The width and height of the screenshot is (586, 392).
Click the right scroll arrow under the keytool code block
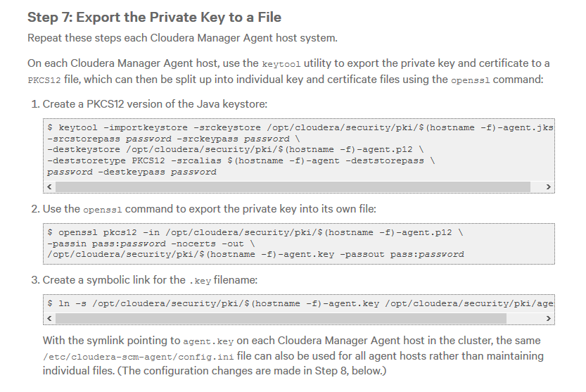click(549, 186)
